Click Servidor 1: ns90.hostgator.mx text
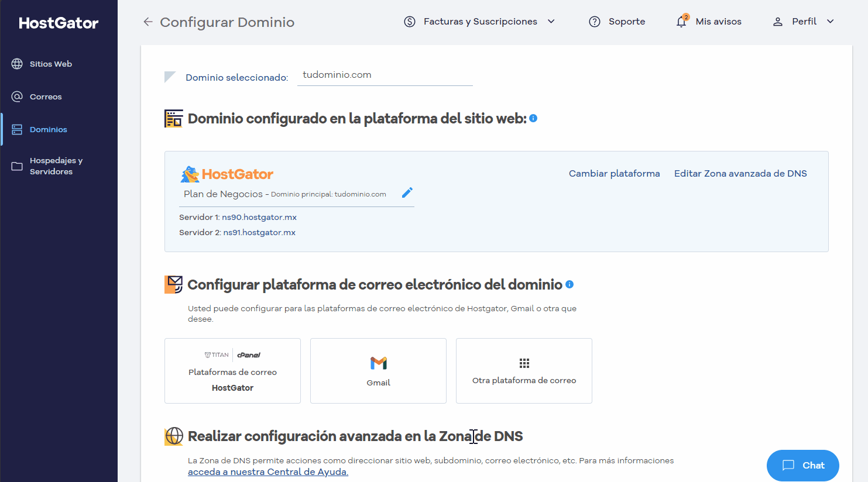This screenshot has height=482, width=868. [x=238, y=217]
